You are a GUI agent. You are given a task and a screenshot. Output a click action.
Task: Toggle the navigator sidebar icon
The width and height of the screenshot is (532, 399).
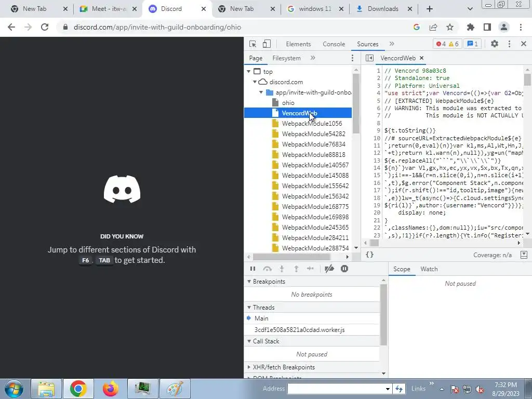(x=369, y=58)
